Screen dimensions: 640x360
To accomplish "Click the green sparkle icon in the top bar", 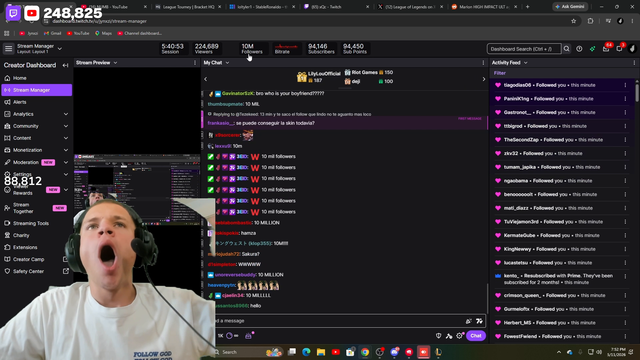I will pos(593,49).
